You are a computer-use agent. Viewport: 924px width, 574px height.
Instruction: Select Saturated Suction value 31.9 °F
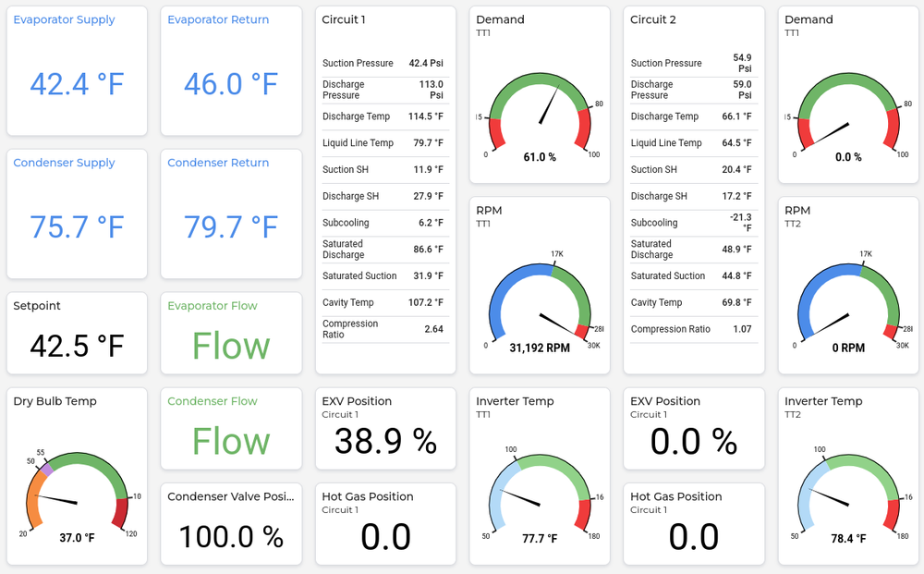(429, 275)
